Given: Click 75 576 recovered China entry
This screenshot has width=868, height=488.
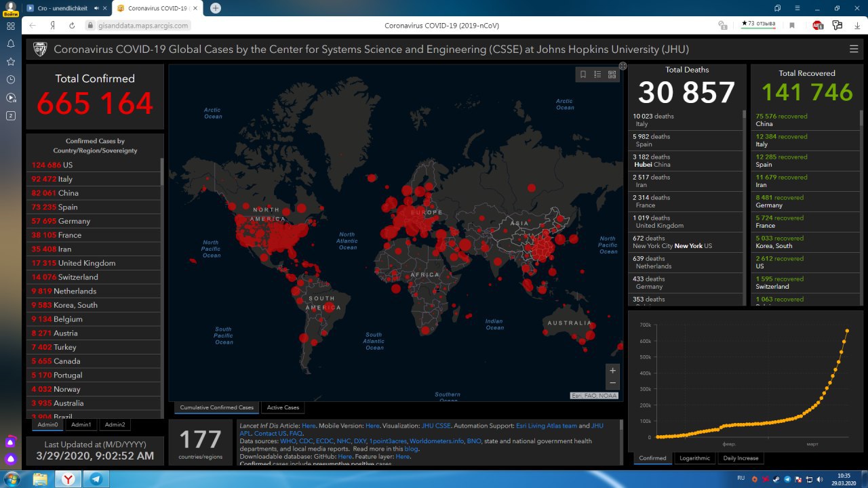Looking at the screenshot, I should 806,120.
